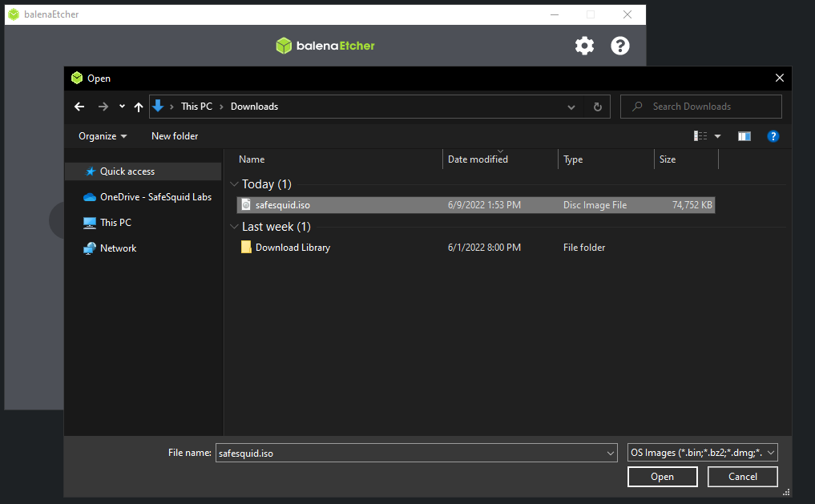Viewport: 815px width, 504px height.
Task: Click the 74,752 KB size cell
Action: 692,205
